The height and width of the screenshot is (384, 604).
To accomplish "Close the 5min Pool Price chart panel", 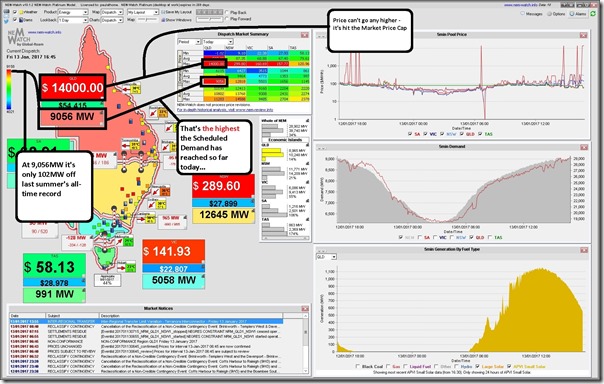I will (584, 35).
